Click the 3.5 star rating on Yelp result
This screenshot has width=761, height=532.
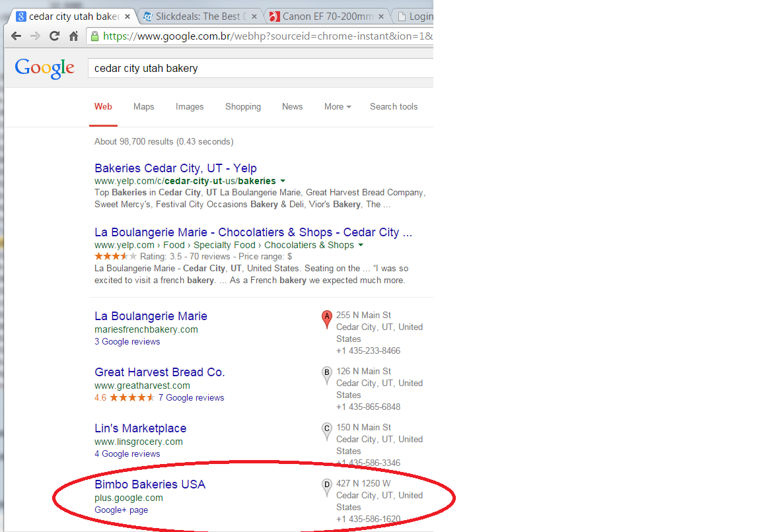point(116,256)
